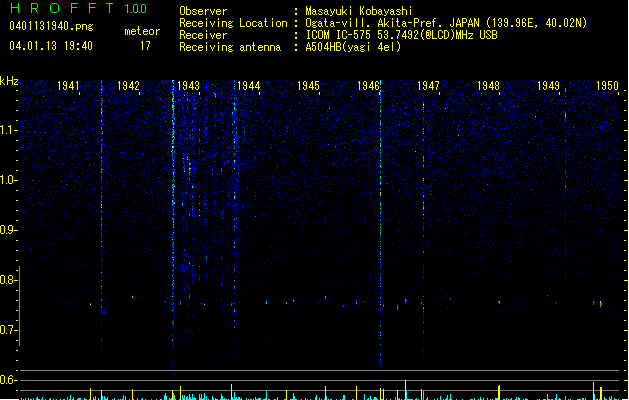The height and width of the screenshot is (400, 629).
Task: Click the kHz frequency axis label
Action: (9, 81)
